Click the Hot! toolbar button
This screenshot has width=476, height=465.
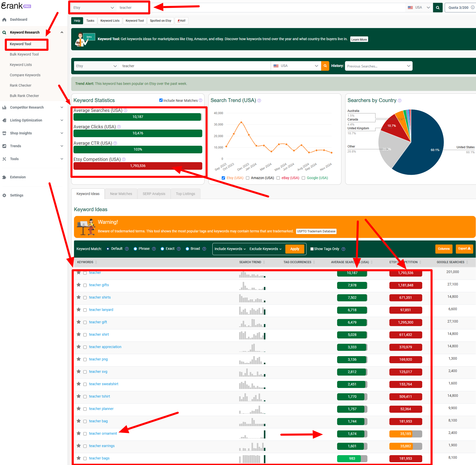[x=181, y=21]
